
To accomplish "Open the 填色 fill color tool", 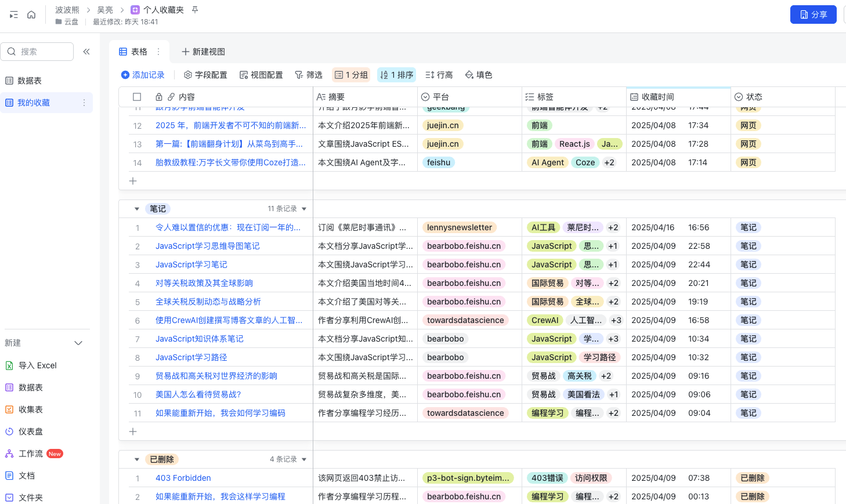I will 479,75.
